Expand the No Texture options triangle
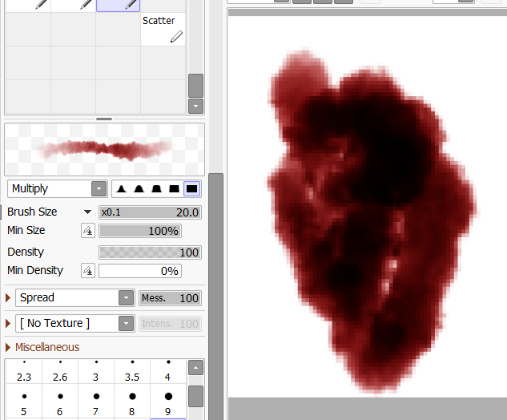 (8, 323)
